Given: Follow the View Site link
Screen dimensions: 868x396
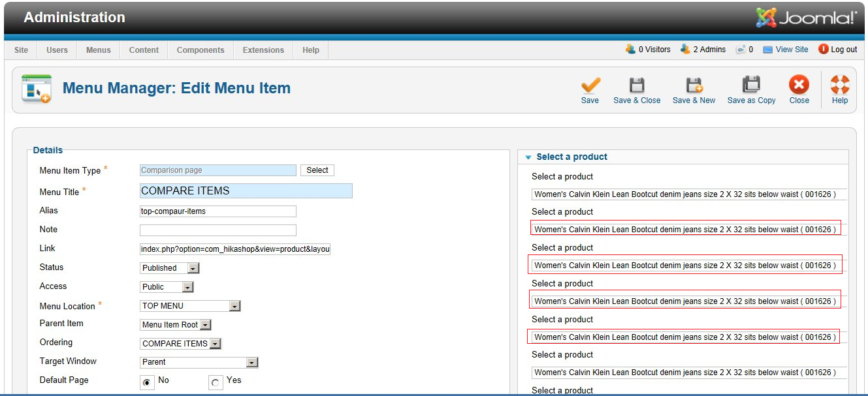Looking at the screenshot, I should coord(792,50).
